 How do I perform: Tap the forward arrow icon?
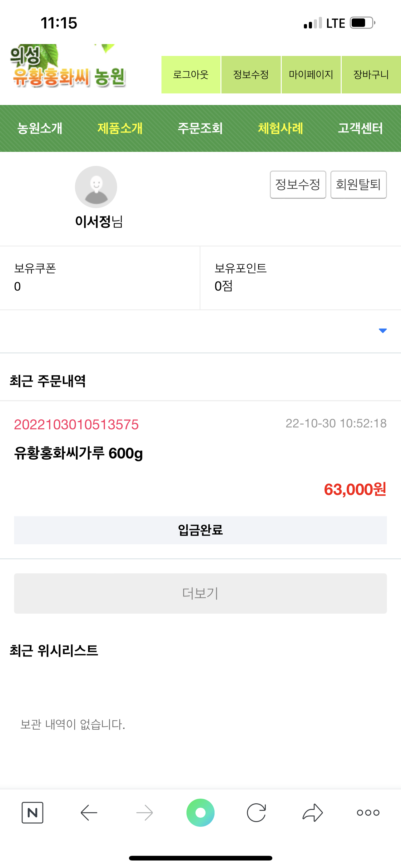(x=145, y=812)
